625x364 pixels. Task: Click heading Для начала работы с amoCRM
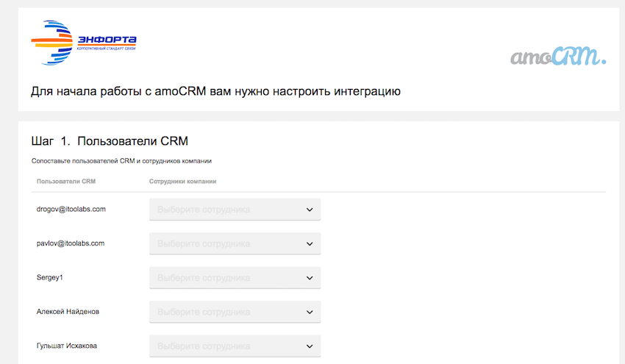pyautogui.click(x=215, y=91)
